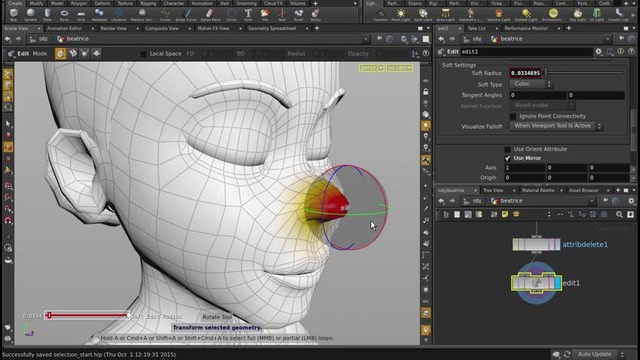
Task: Enable Ignore Point Connectivity checkbox
Action: pos(513,116)
